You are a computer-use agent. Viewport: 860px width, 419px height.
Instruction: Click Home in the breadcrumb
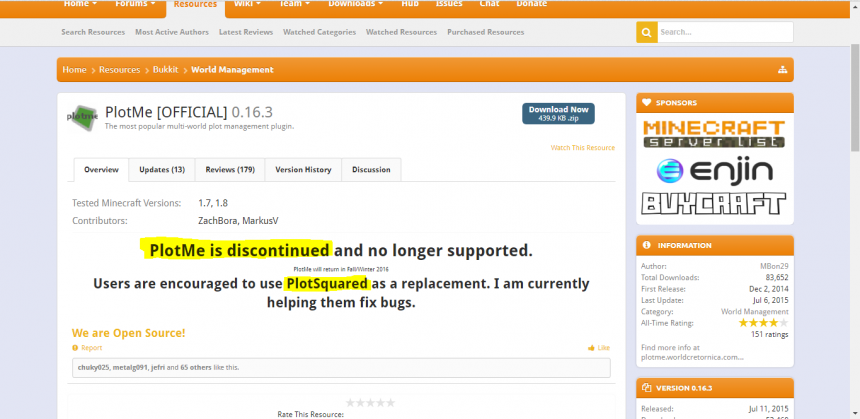(75, 70)
